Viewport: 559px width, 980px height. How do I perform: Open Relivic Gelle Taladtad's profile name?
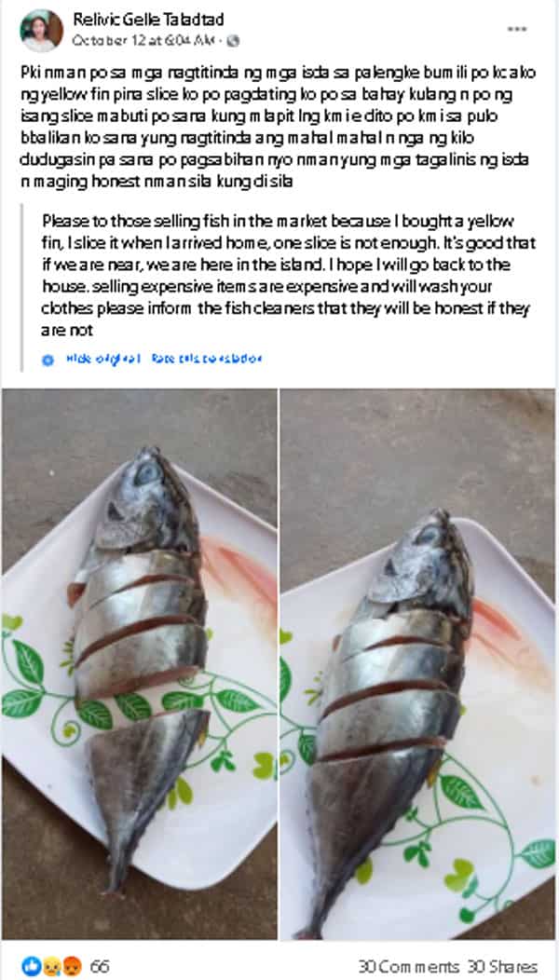pos(148,20)
